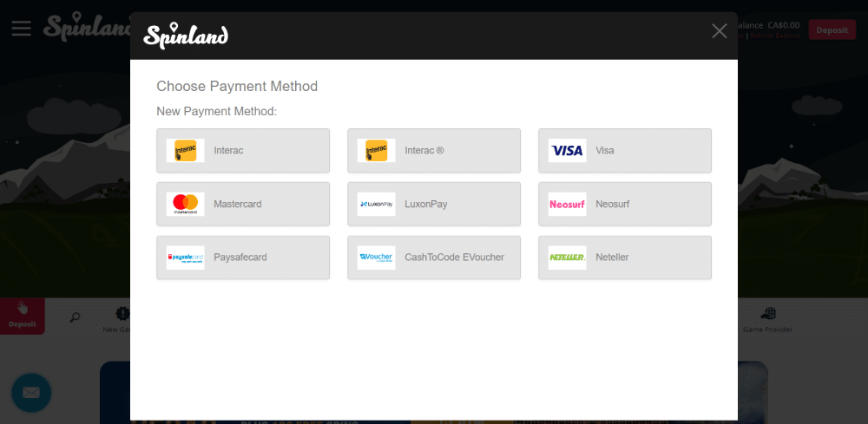
Task: Click the Refresh Balance link
Action: tap(774, 36)
